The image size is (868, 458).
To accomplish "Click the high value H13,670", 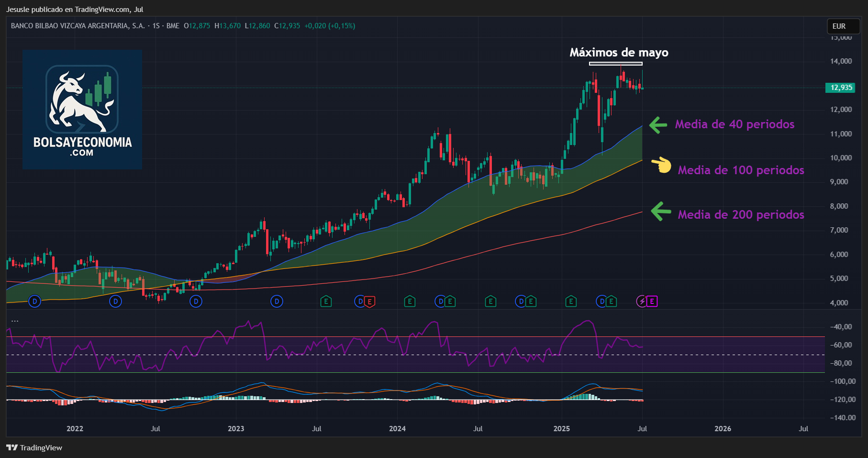I will coord(228,26).
